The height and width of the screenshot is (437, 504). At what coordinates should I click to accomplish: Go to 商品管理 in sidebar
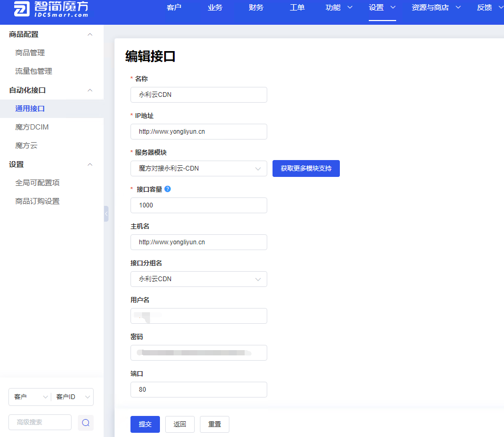[30, 53]
